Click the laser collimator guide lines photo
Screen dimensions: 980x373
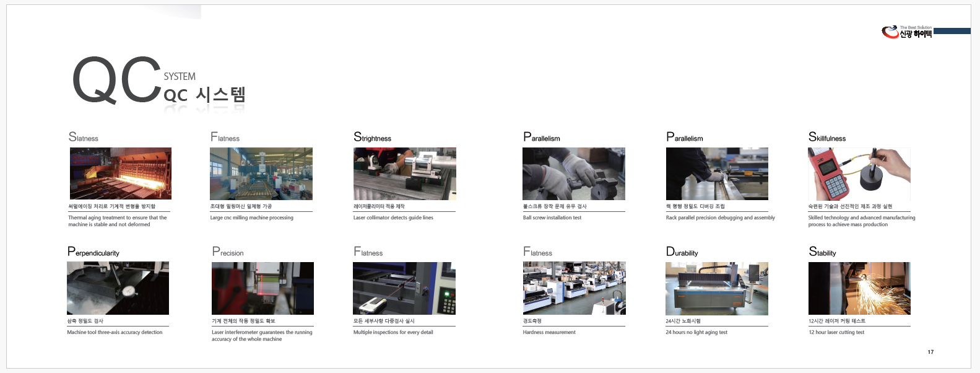pyautogui.click(x=404, y=173)
